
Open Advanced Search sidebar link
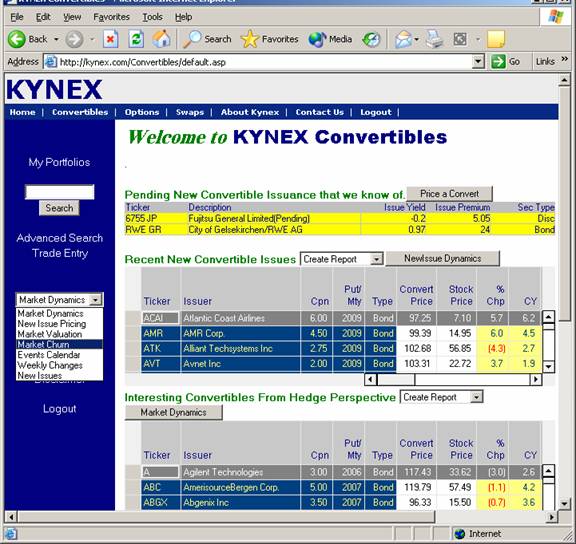point(60,238)
